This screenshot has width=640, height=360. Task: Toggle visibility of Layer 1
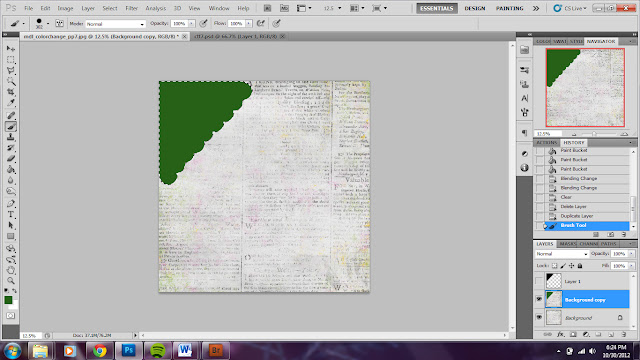pos(539,281)
